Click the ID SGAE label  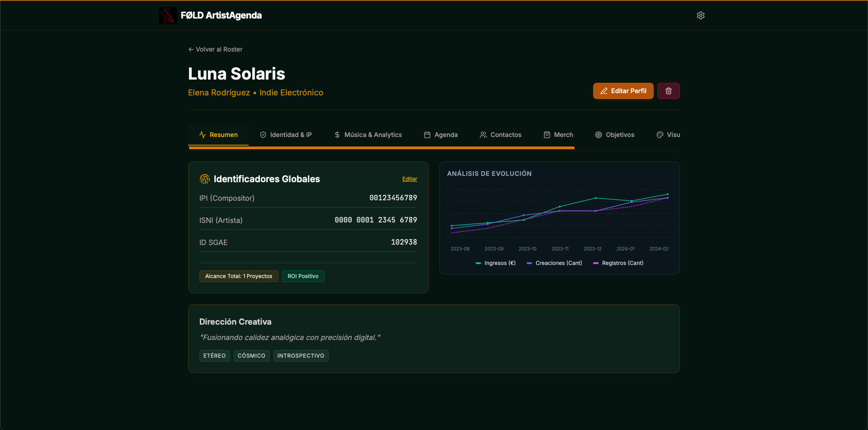tap(213, 242)
